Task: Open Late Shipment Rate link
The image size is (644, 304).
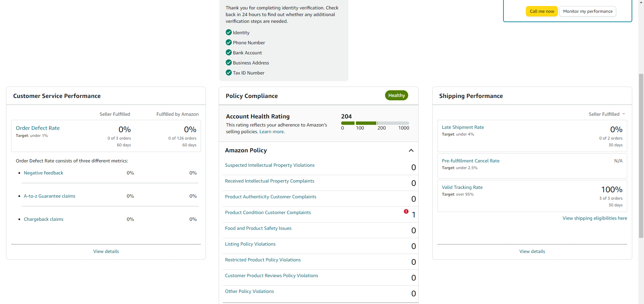Action: [x=463, y=127]
